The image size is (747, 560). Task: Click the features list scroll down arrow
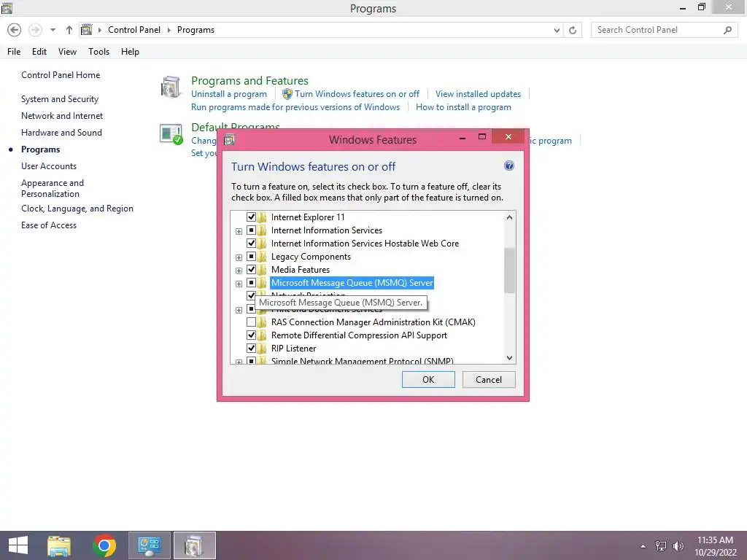tap(509, 357)
